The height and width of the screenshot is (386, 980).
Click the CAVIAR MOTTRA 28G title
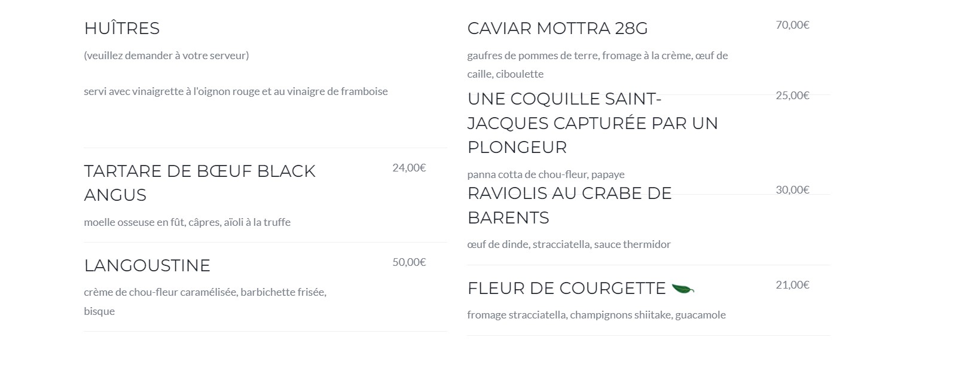pyautogui.click(x=557, y=28)
